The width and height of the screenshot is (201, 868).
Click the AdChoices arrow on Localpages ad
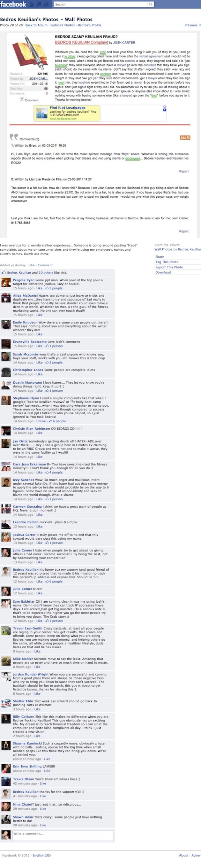point(165,110)
